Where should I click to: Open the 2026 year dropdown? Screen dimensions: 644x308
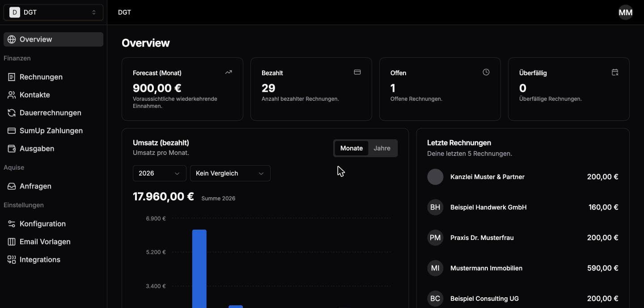click(160, 173)
